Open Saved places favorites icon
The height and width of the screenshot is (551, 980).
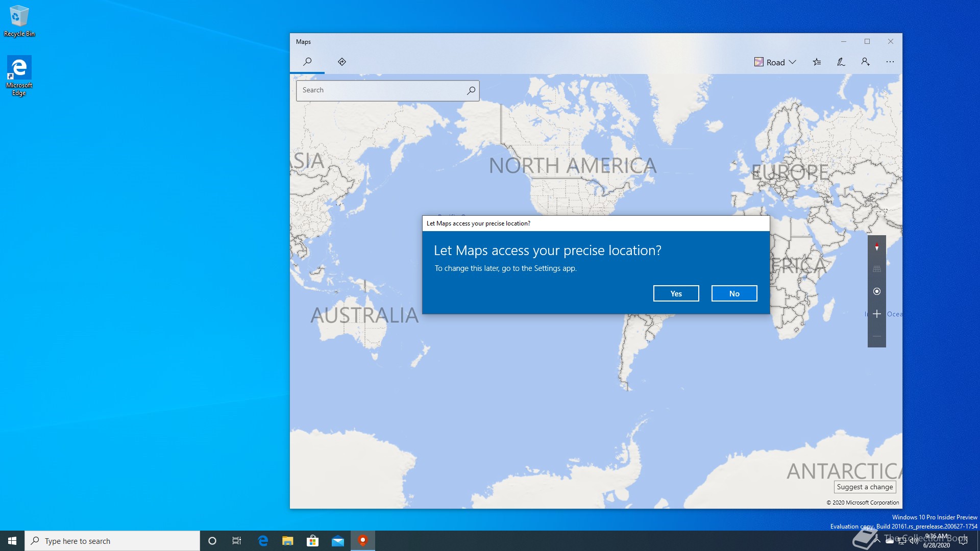pos(817,62)
